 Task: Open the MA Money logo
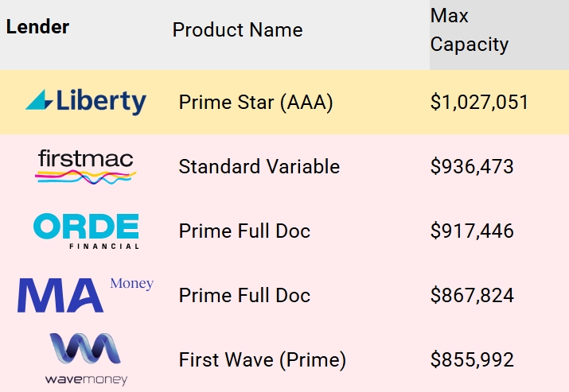click(86, 295)
